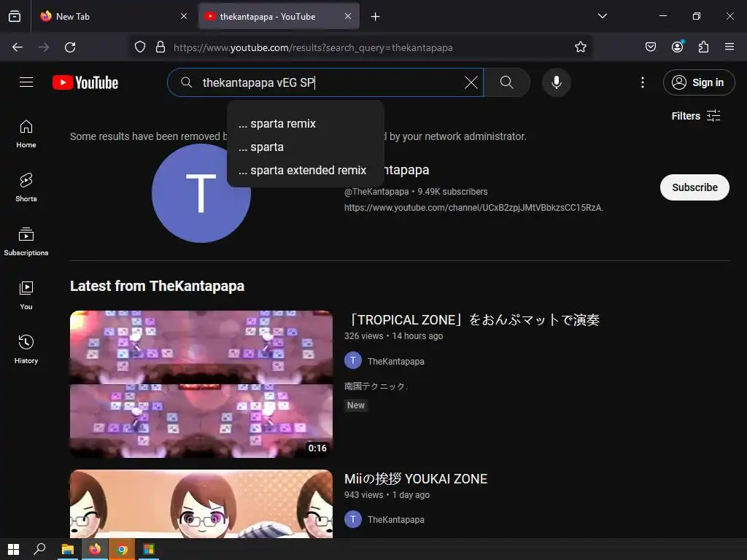This screenshot has height=560, width=747.
Task: Open Windows taskbar search
Action: (x=40, y=549)
